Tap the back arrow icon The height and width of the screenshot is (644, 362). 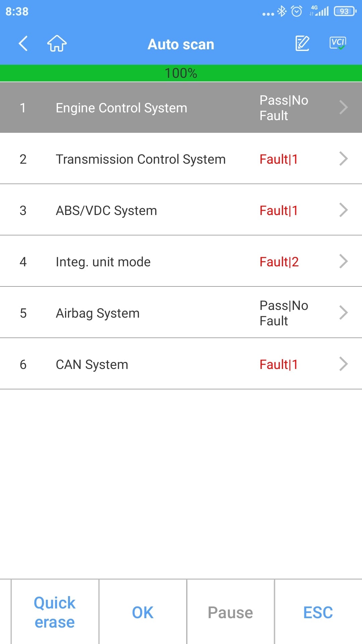tap(23, 44)
